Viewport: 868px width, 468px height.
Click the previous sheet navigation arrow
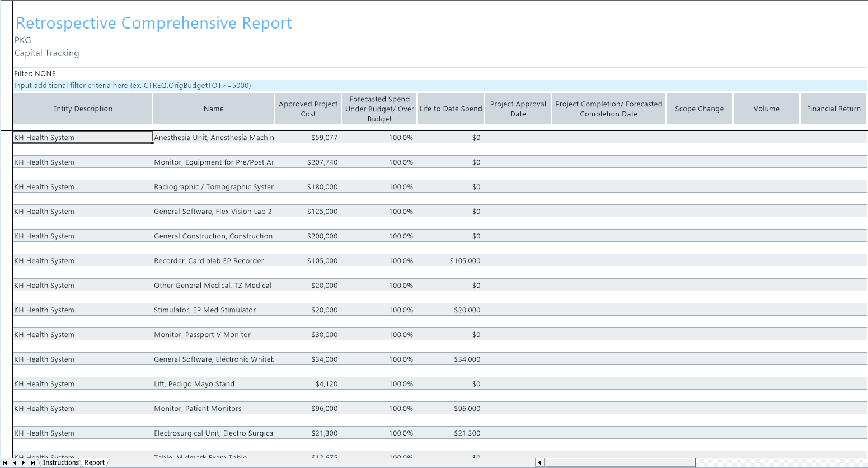point(14,463)
